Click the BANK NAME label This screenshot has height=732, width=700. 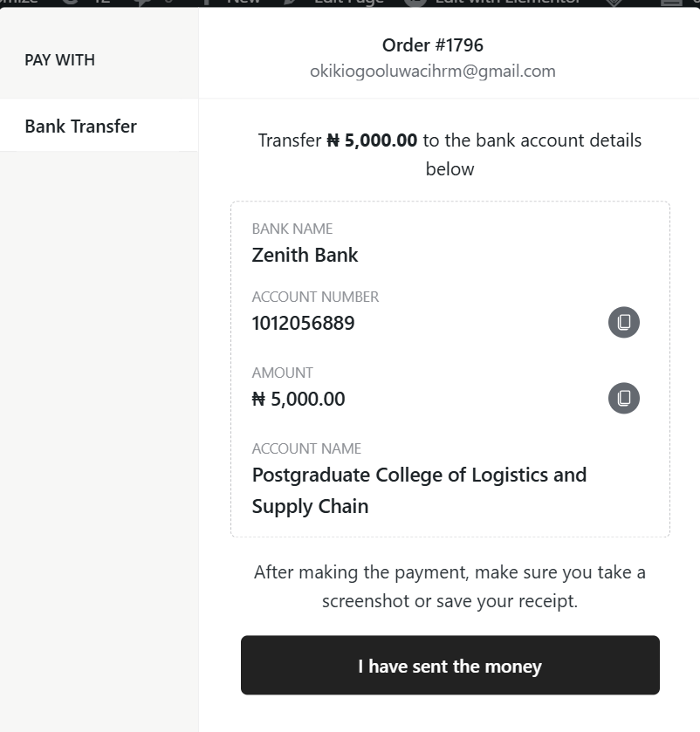pos(292,229)
